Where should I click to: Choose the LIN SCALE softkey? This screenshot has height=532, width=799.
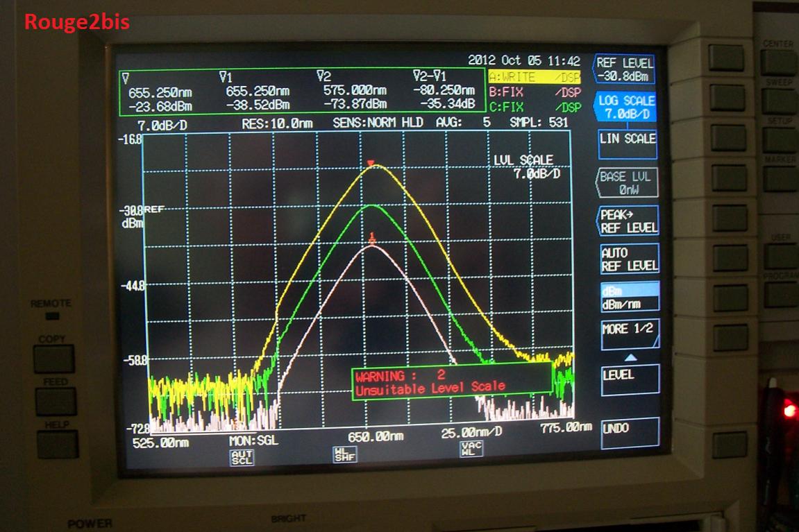click(627, 144)
